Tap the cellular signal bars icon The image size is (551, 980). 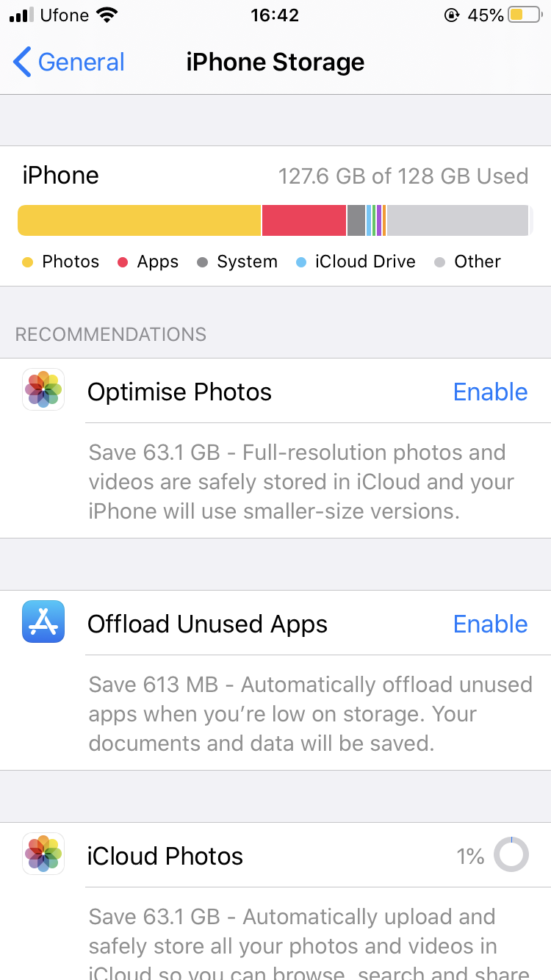pos(22,15)
